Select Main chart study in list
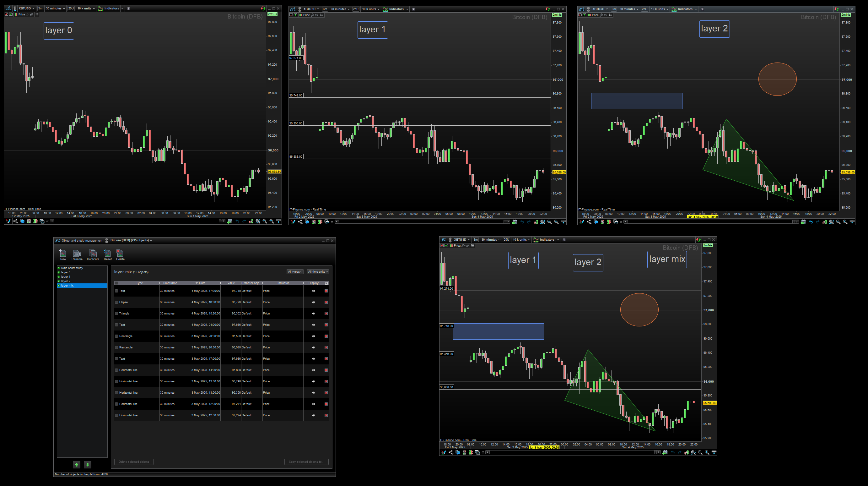This screenshot has width=868, height=486. (72, 268)
